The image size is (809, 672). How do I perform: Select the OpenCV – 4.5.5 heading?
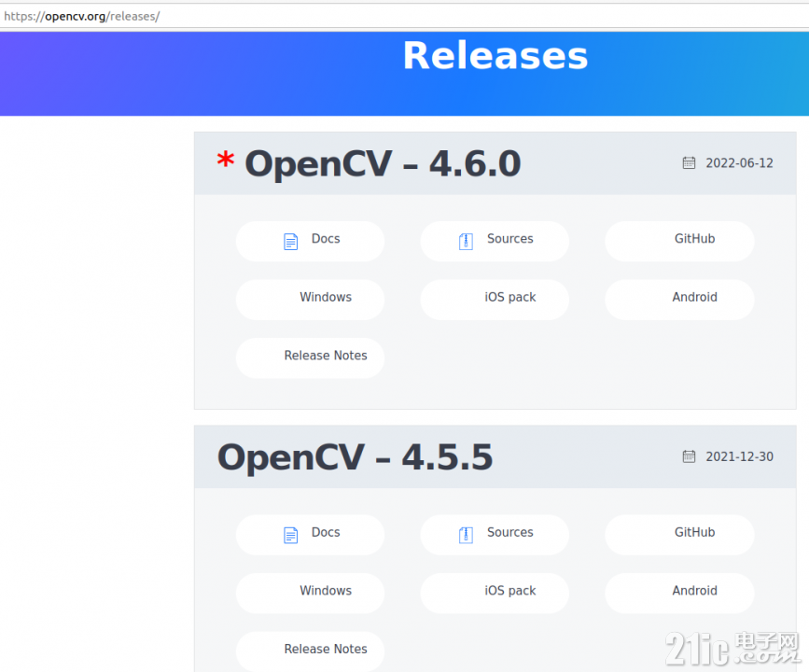[355, 457]
